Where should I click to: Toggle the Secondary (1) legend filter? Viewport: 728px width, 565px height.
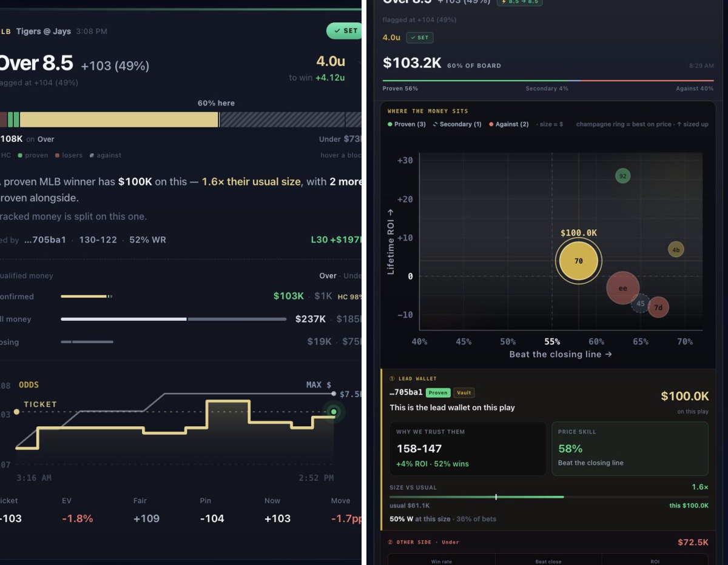click(457, 124)
